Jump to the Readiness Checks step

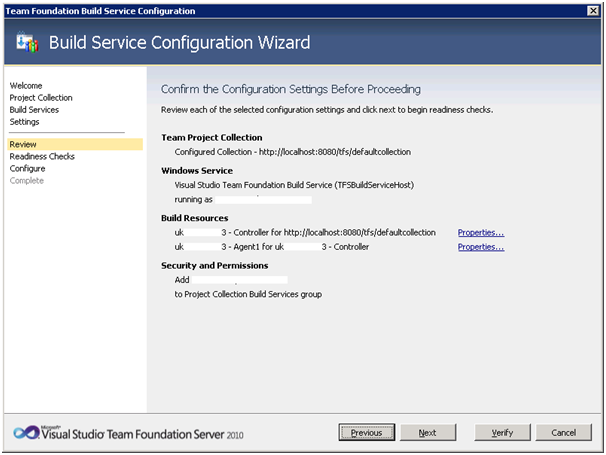42,156
